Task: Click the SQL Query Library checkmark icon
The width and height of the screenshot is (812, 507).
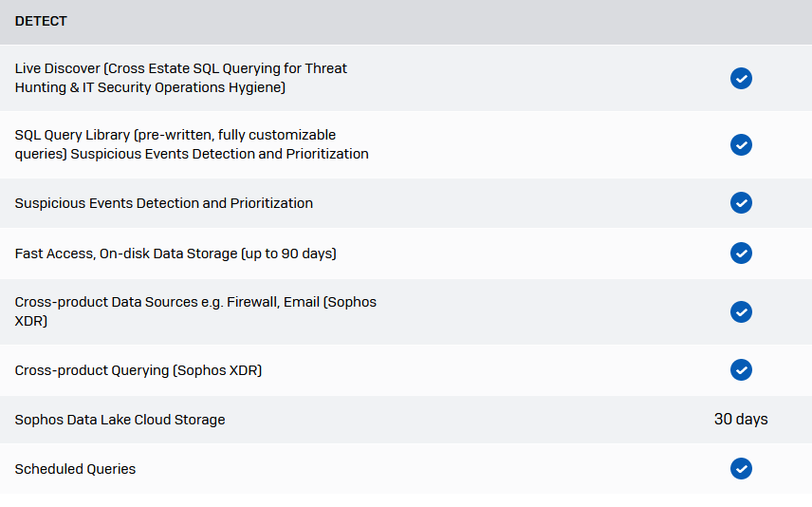Action: 741,144
